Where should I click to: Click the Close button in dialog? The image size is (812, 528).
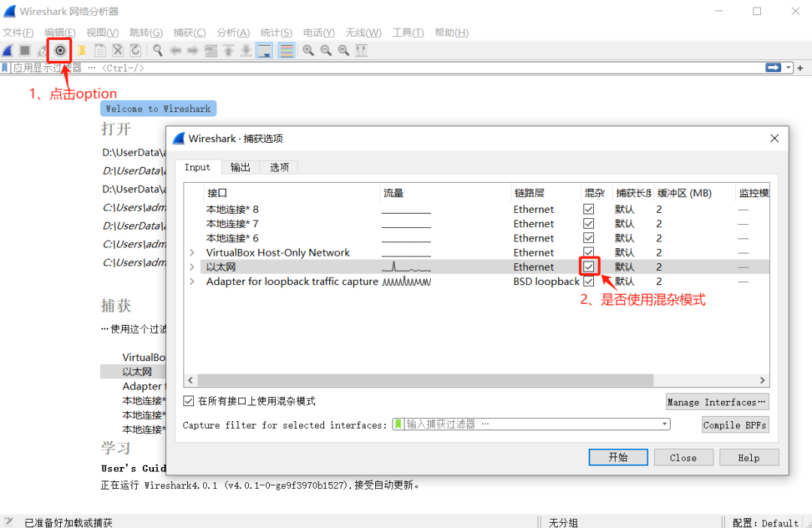coord(683,457)
